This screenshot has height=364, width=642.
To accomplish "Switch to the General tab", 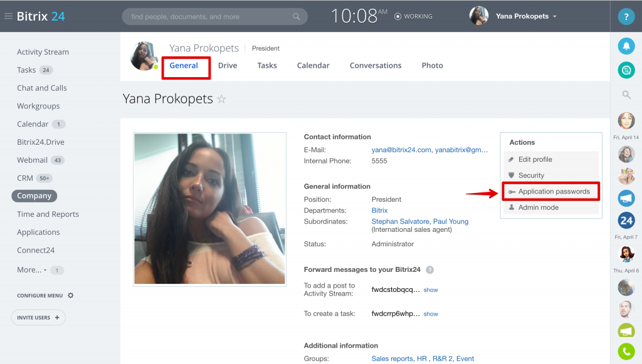I will [x=184, y=65].
